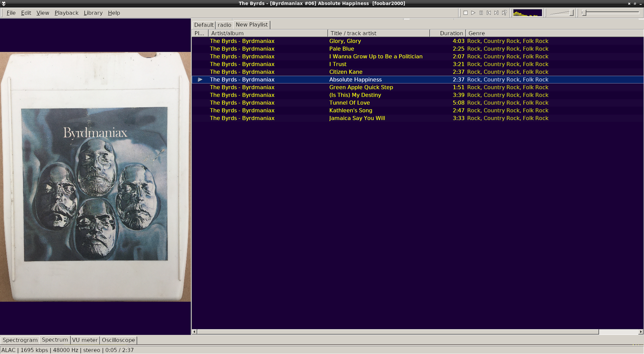
Task: Click the playlist scrollbar right arrow
Action: pos(641,332)
